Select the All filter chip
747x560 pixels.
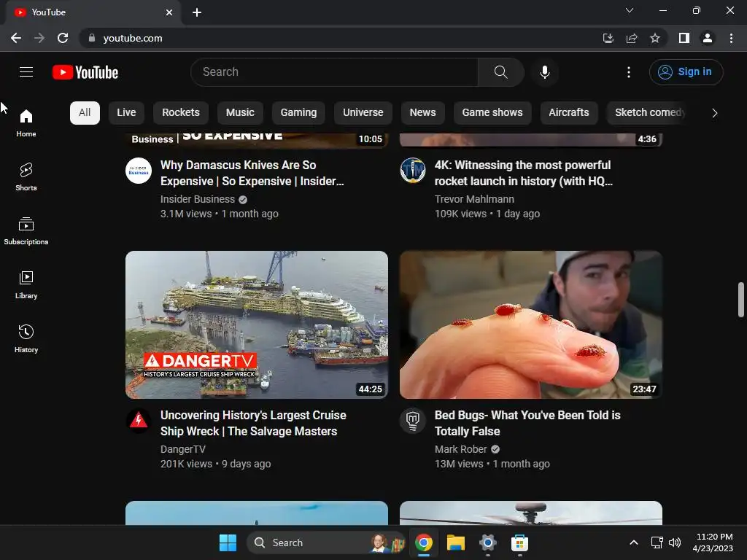(x=85, y=113)
